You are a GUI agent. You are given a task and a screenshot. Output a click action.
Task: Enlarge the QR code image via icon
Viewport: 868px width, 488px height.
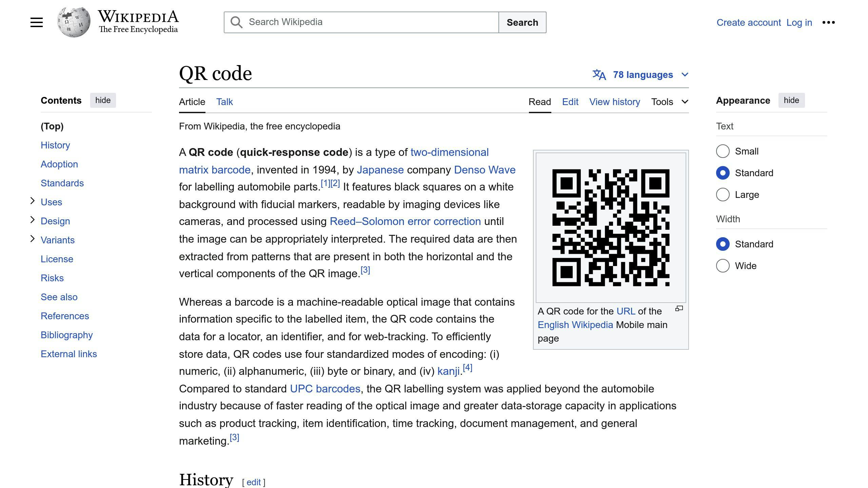679,308
